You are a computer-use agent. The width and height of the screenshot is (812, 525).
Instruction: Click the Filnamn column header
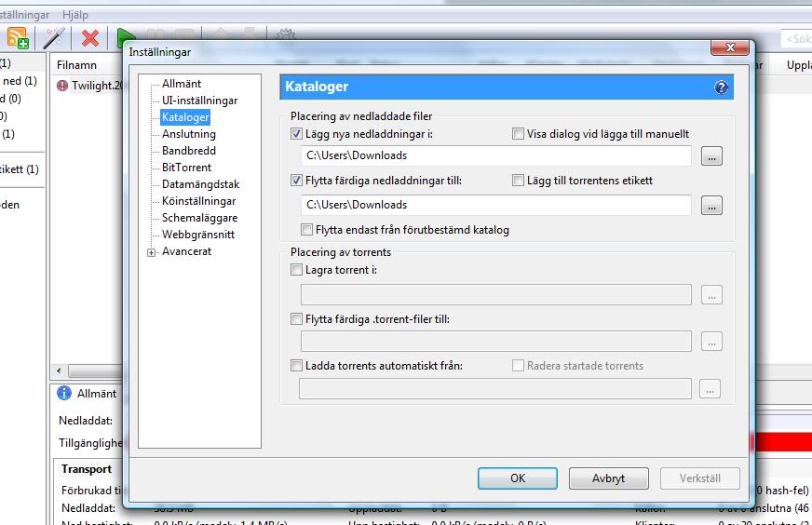point(76,65)
